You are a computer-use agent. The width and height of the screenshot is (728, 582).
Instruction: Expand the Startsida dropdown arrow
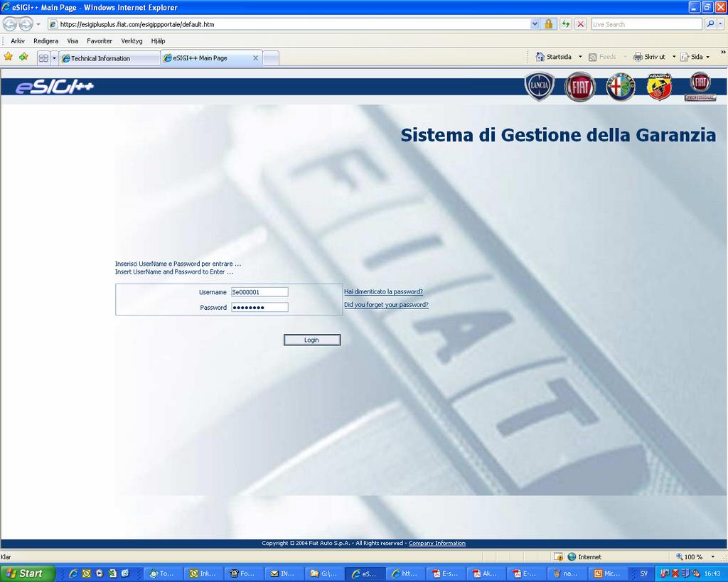580,57
